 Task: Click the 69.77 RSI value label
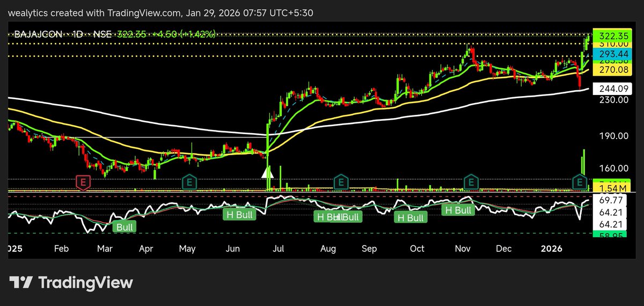click(x=610, y=200)
